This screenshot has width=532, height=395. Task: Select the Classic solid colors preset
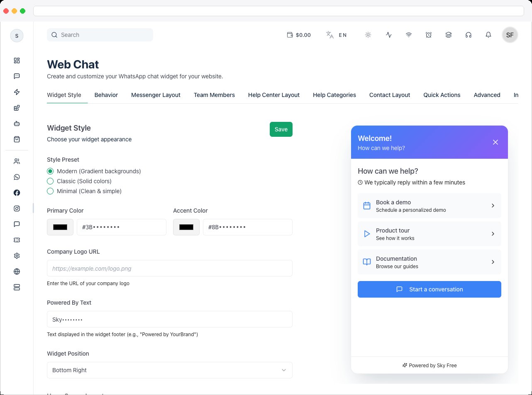tap(50, 181)
